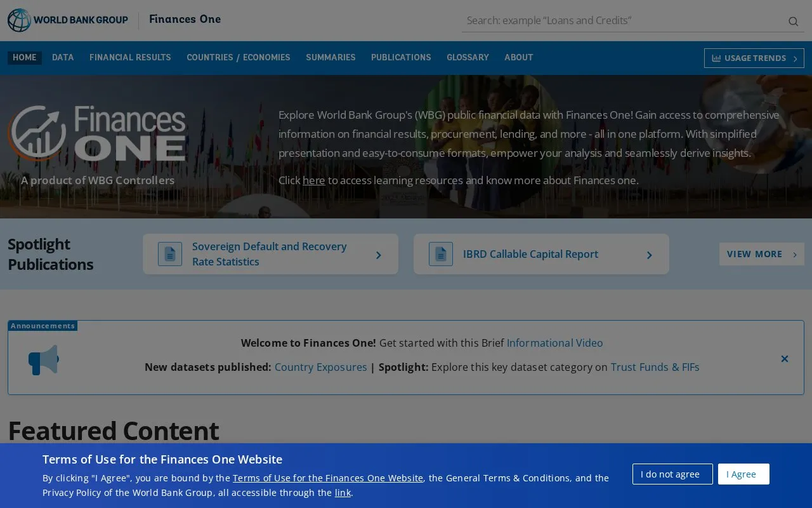Open the IBRD Callable Capital chevron arrow
This screenshot has width=812, height=508.
650,255
